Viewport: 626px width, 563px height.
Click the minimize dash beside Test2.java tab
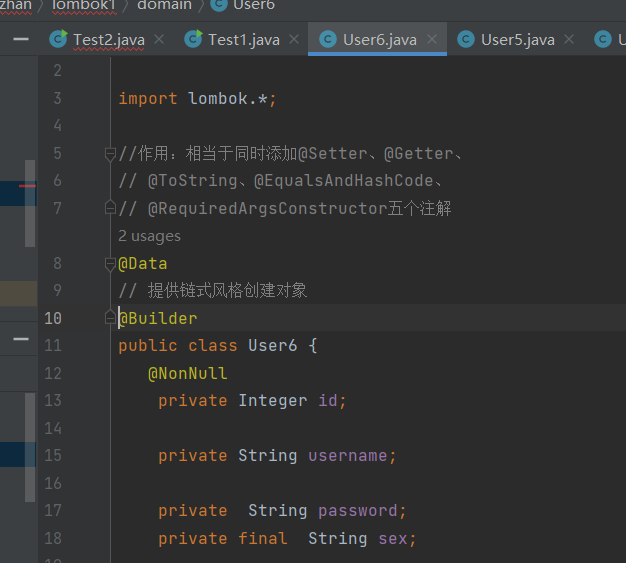pyautogui.click(x=21, y=39)
